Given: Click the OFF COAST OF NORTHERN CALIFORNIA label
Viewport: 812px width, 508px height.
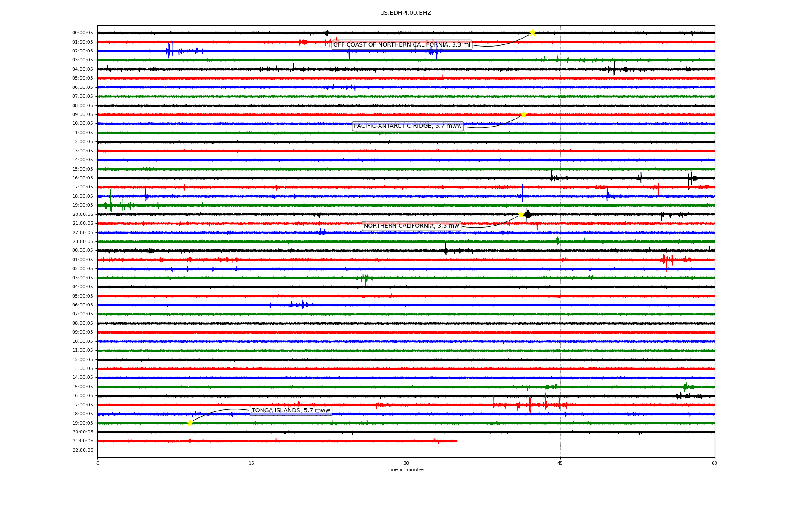Looking at the screenshot, I should coord(401,45).
